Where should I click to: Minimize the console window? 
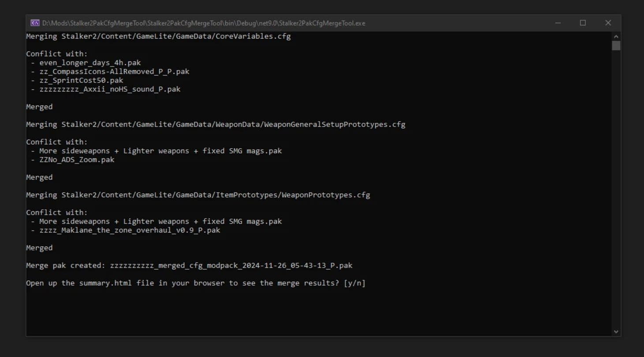557,22
